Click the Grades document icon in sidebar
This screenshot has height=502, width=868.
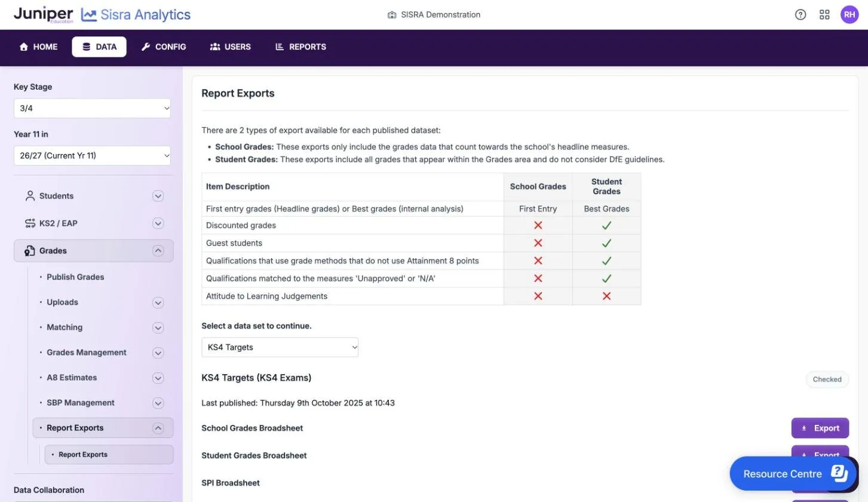coord(29,251)
